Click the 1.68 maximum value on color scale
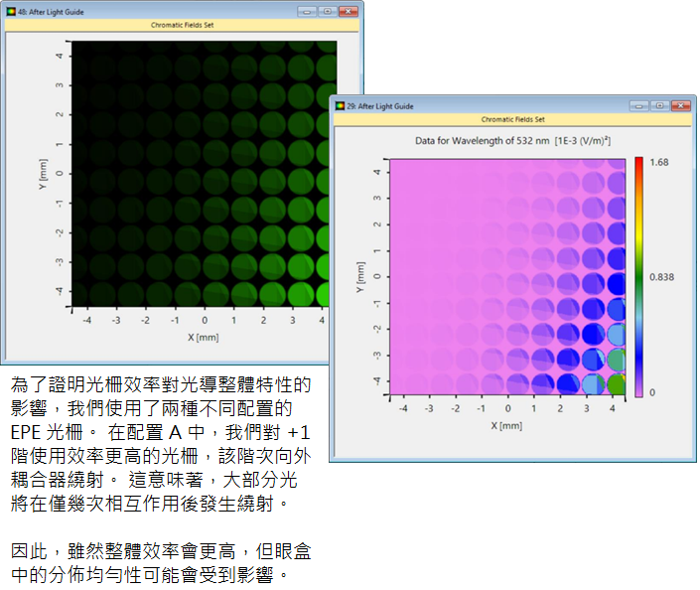Screen dimensions: 700x590 659,162
